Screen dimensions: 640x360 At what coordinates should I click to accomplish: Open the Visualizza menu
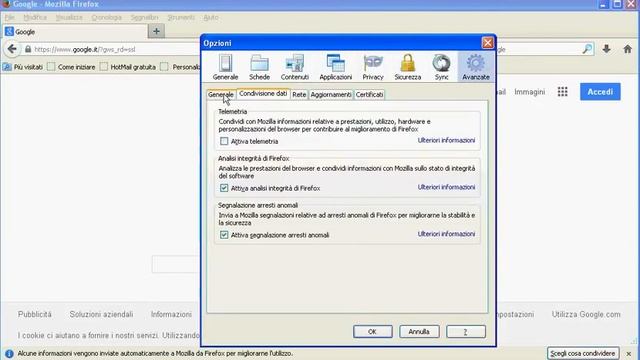[69, 18]
